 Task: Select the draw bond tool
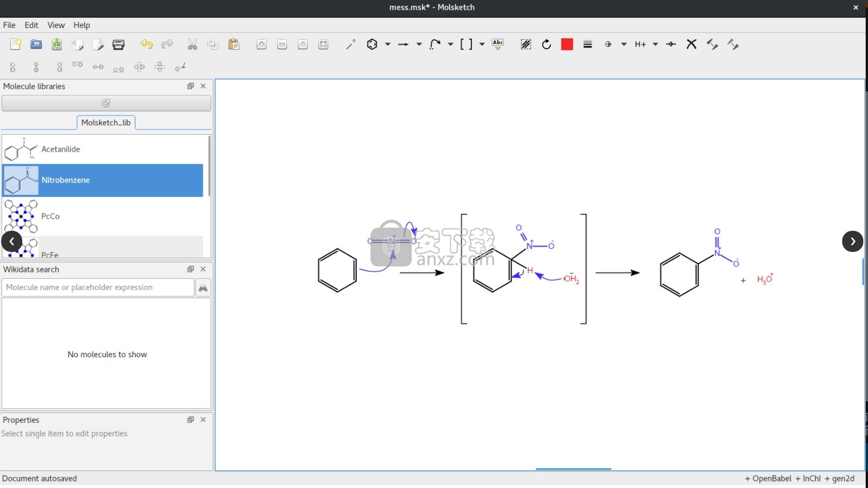[x=350, y=45]
